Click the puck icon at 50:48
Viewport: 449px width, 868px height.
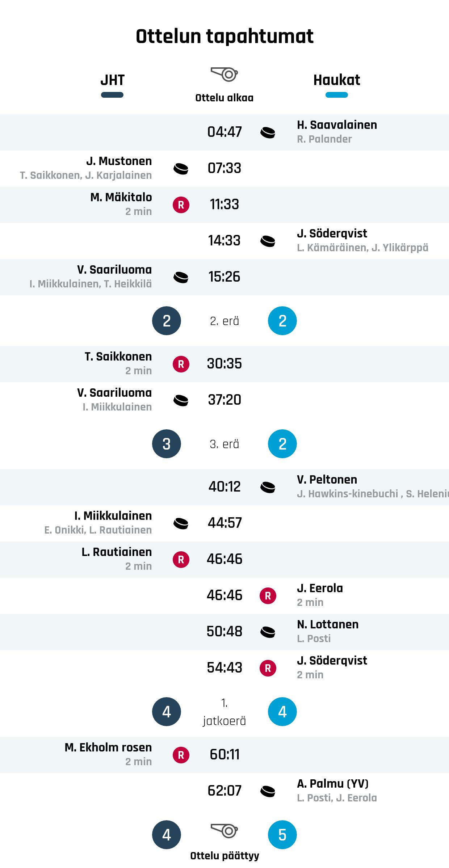click(268, 632)
